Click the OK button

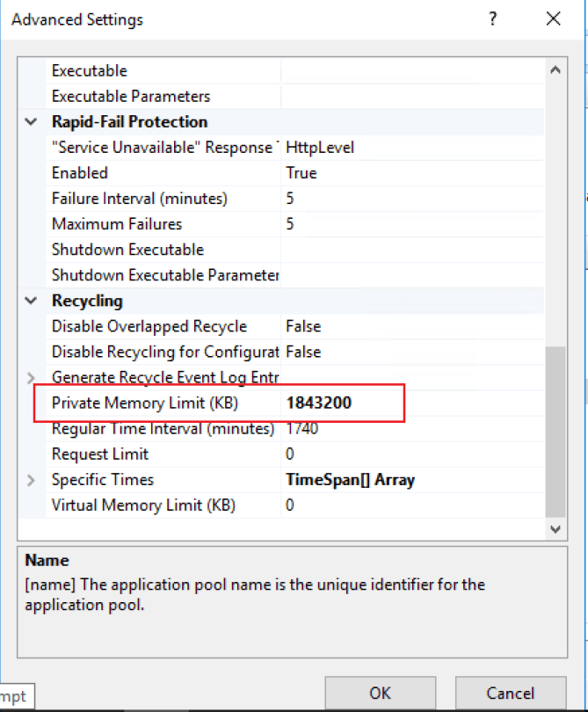(x=380, y=693)
